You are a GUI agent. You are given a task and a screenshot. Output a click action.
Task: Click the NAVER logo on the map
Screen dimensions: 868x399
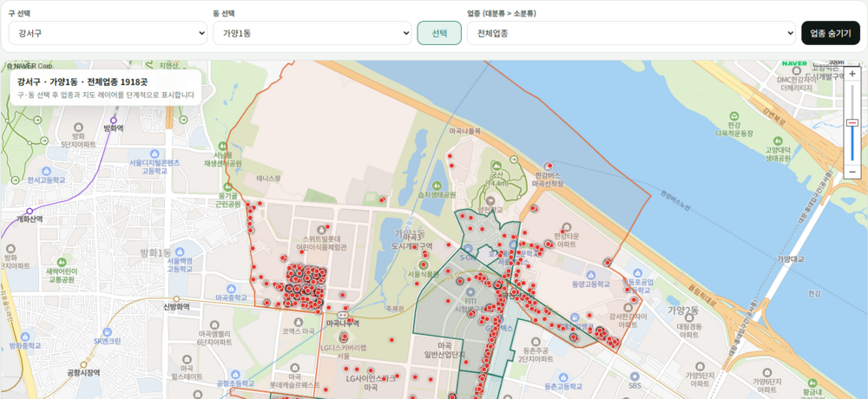(794, 63)
